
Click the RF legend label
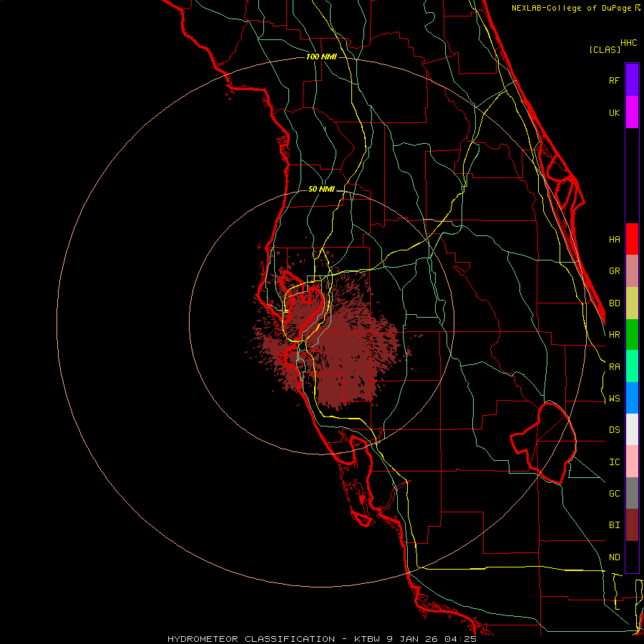point(614,80)
